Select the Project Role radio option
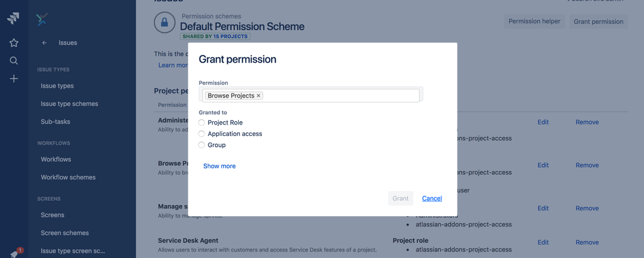Image resolution: width=644 pixels, height=258 pixels. click(202, 123)
